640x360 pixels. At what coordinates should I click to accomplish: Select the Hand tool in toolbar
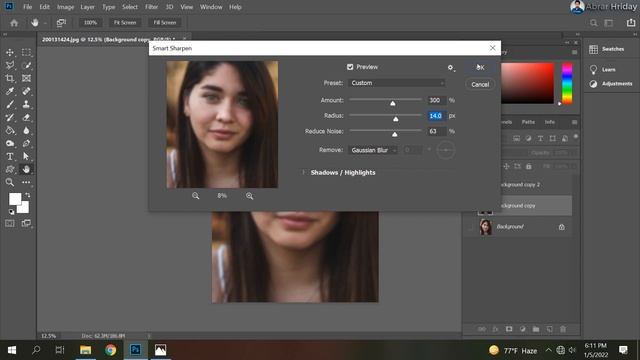pyautogui.click(x=26, y=169)
